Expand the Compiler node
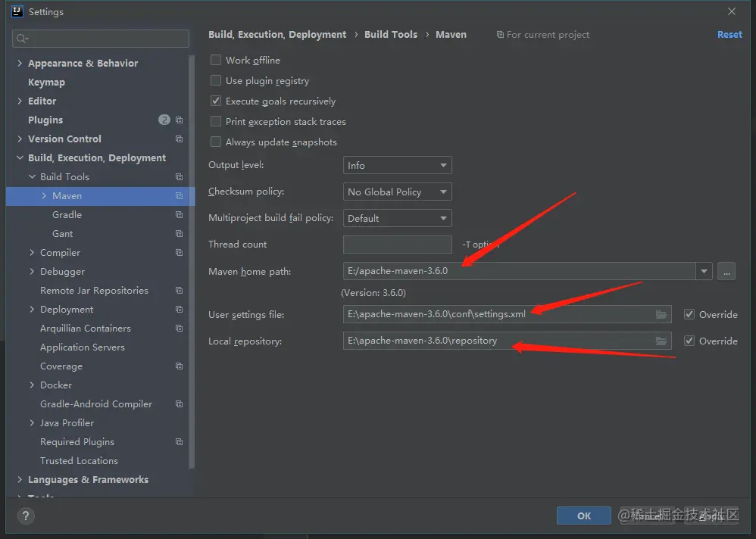The width and height of the screenshot is (756, 539). (x=33, y=252)
